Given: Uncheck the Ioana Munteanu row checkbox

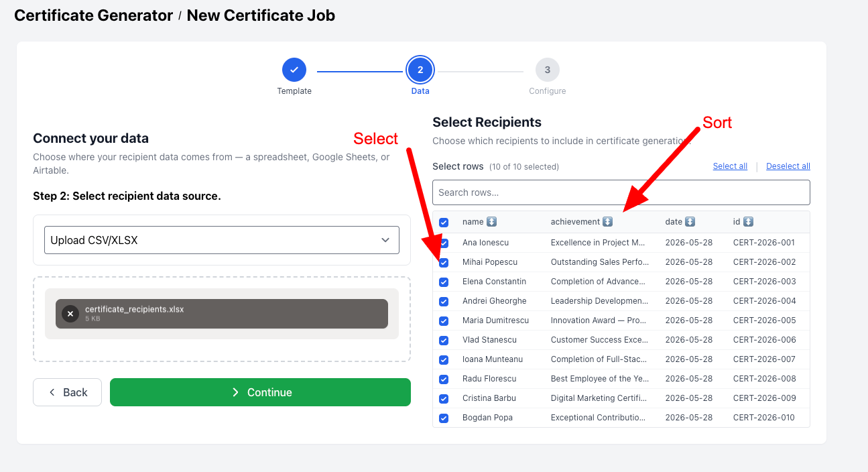Looking at the screenshot, I should (x=444, y=360).
